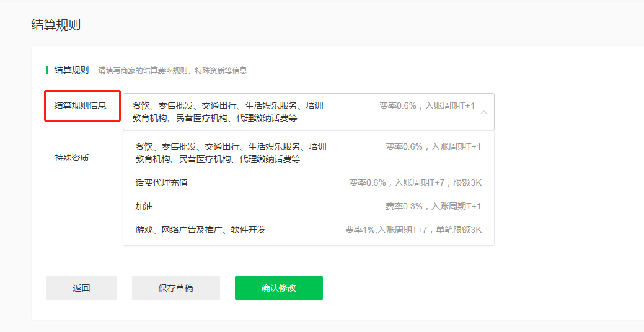Select 游戏、网络广告及推广、软件开发 option
The width and height of the screenshot is (644, 332).
tap(309, 230)
